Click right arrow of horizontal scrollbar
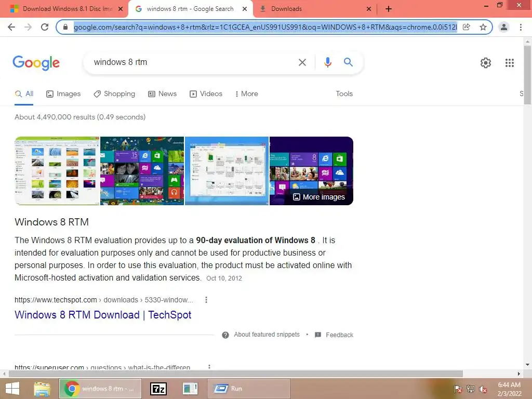Viewport: 532px width, 399px height. [x=519, y=374]
